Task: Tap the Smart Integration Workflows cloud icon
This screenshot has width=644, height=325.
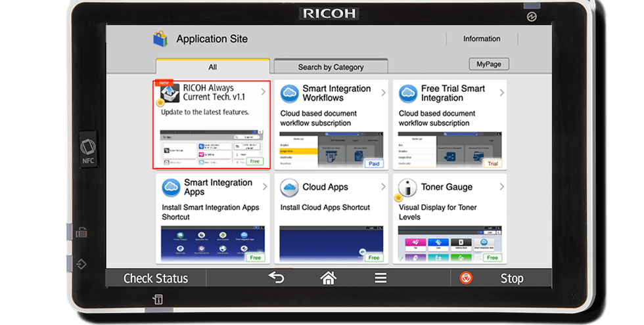Action: click(290, 93)
